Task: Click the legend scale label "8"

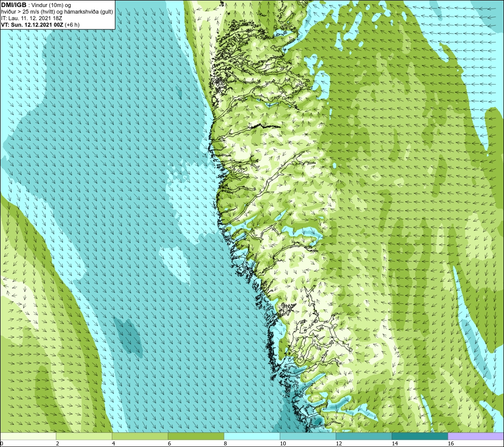Action: [225, 444]
